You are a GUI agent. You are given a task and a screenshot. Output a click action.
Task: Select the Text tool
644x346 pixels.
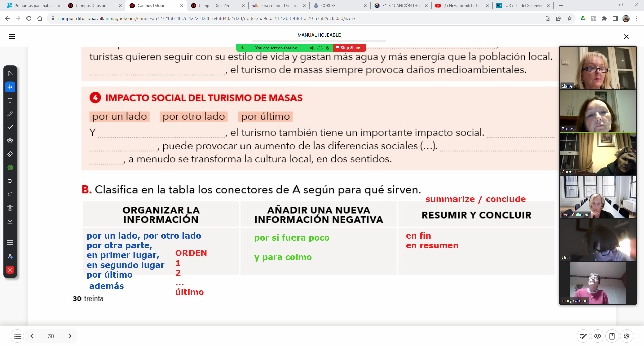[10, 100]
